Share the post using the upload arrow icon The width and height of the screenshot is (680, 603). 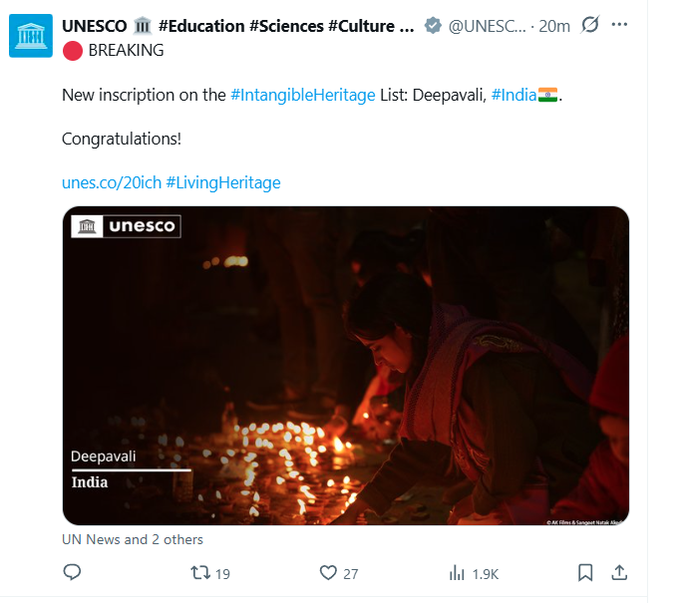click(619, 573)
